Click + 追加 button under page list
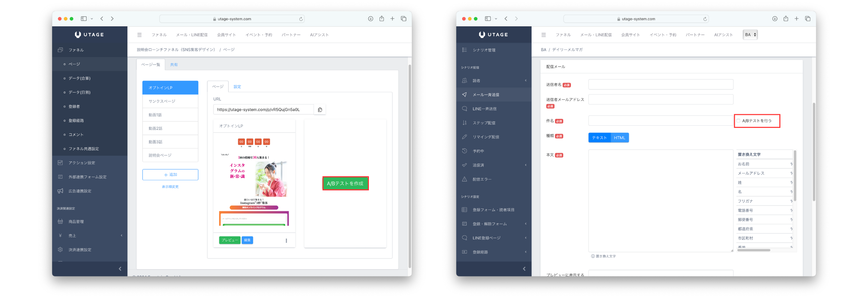The height and width of the screenshot is (298, 868). (x=170, y=175)
